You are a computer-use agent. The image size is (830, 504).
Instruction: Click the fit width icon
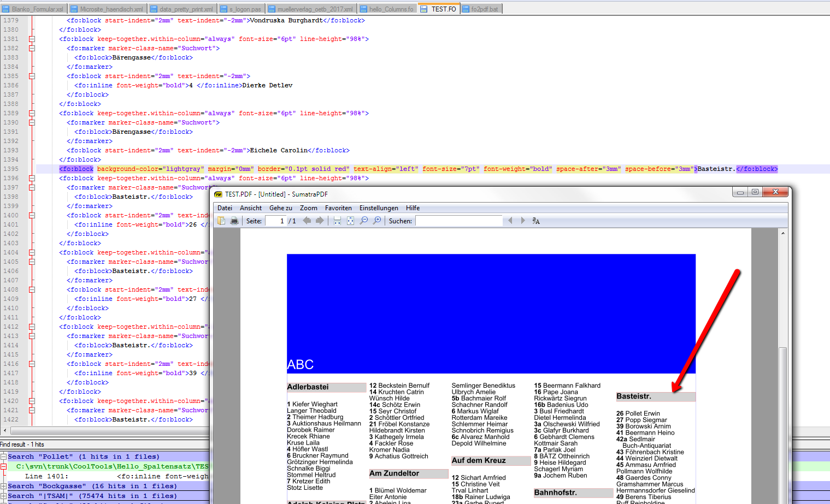(x=337, y=221)
